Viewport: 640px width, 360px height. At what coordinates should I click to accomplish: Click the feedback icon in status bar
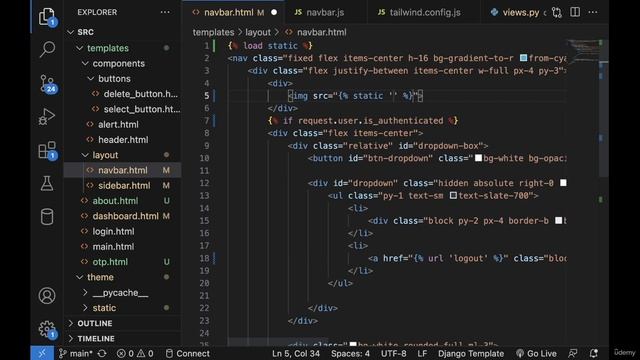[x=573, y=353]
